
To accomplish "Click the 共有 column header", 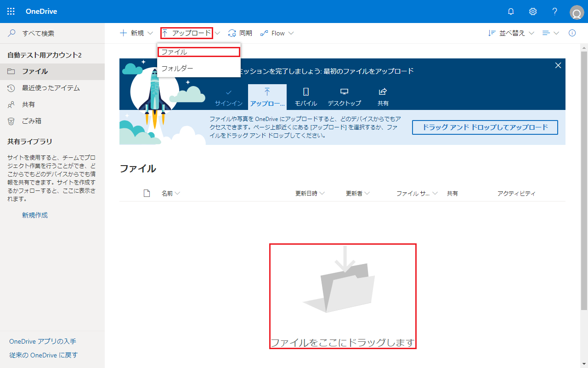I will pyautogui.click(x=452, y=193).
